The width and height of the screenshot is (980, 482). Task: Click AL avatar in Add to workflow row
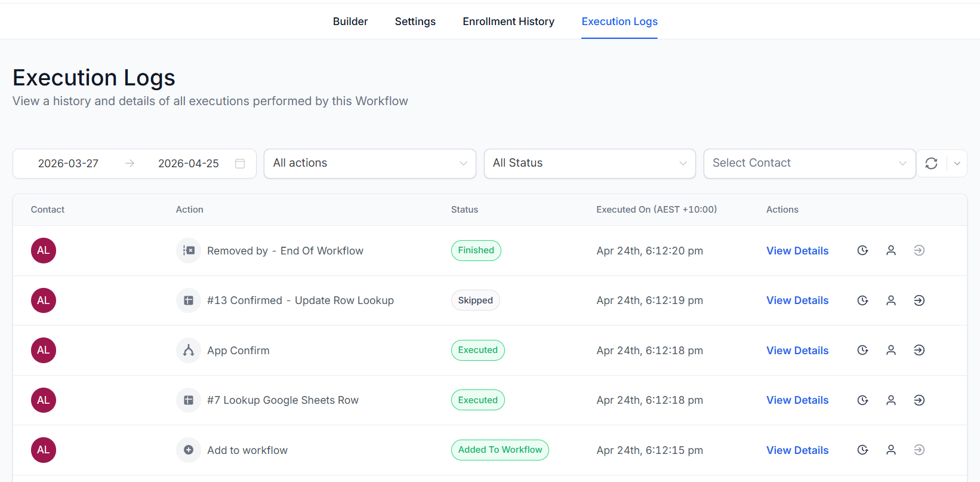(44, 450)
